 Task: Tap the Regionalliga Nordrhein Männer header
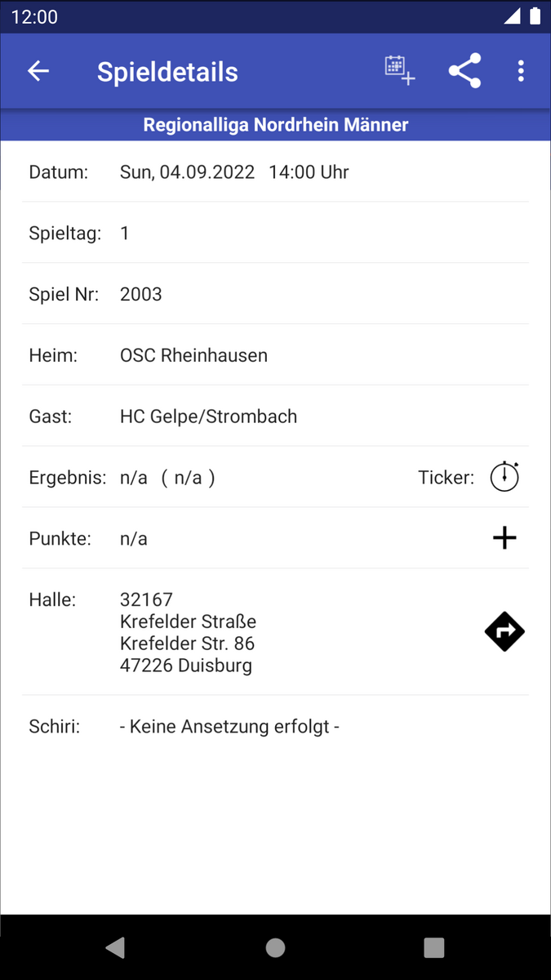(276, 125)
